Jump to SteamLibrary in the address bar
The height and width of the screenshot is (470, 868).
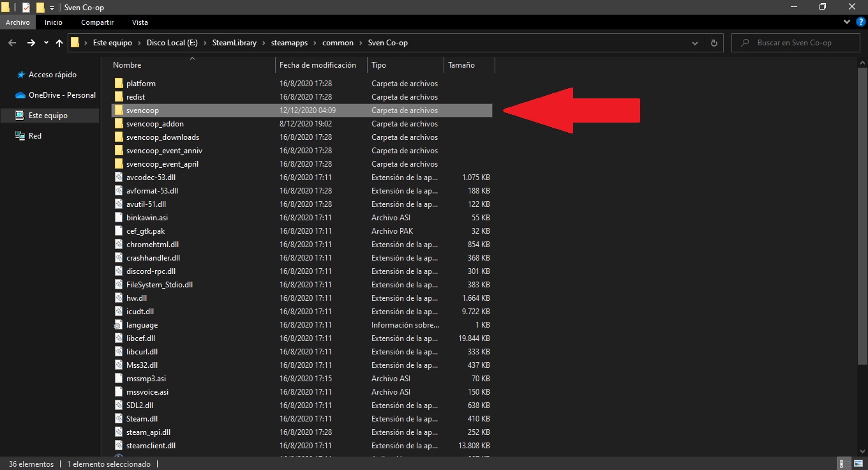[235, 43]
